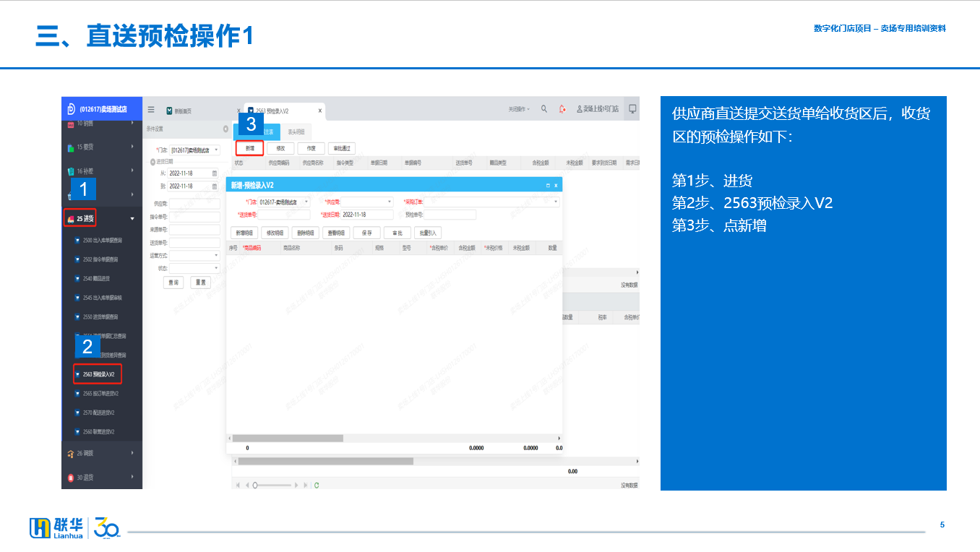
Task: Click the 30 退货 sidebar icon
Action: [x=70, y=478]
